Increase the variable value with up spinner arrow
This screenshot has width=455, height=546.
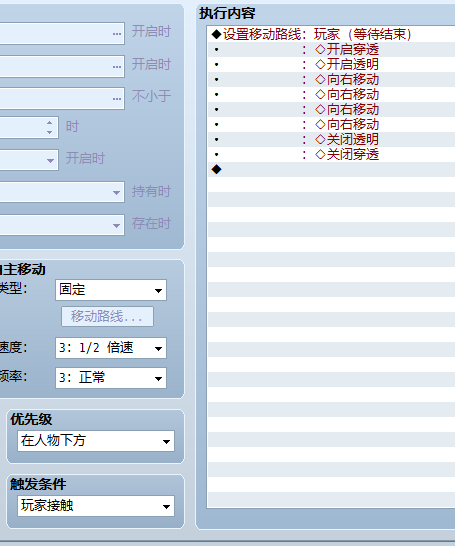(x=49, y=123)
